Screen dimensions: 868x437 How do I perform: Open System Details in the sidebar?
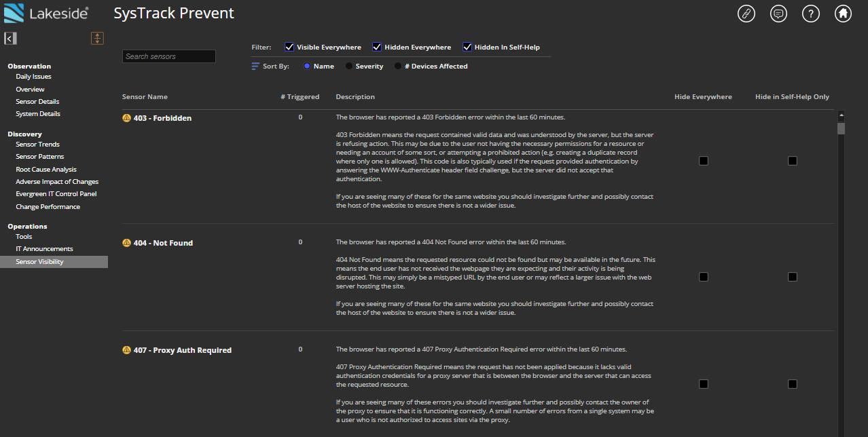click(x=38, y=114)
